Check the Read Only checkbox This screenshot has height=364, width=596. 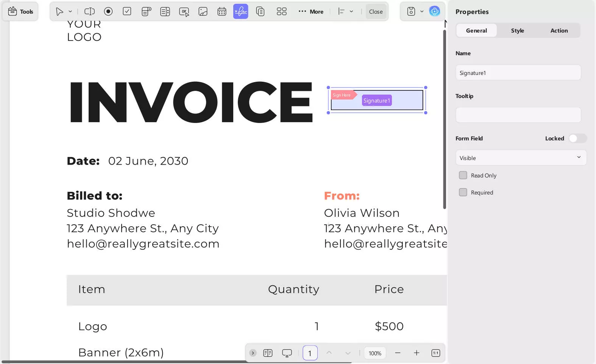[463, 175]
